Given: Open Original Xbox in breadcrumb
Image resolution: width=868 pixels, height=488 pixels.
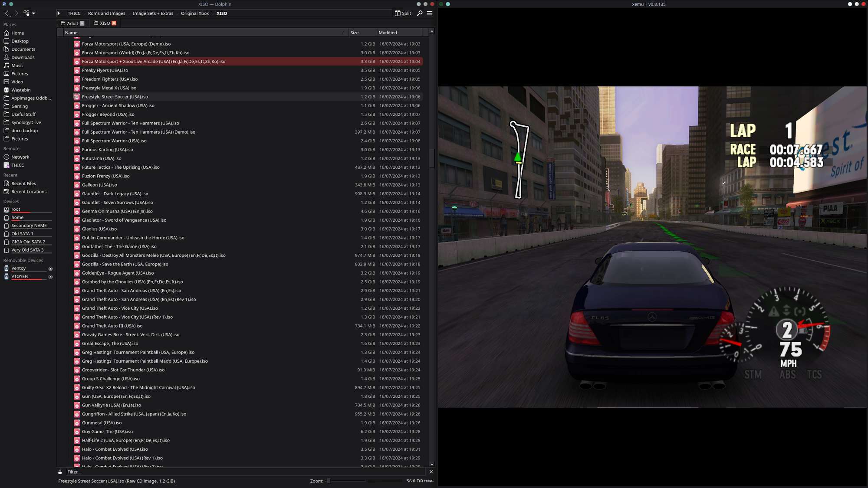Looking at the screenshot, I should [x=195, y=13].
